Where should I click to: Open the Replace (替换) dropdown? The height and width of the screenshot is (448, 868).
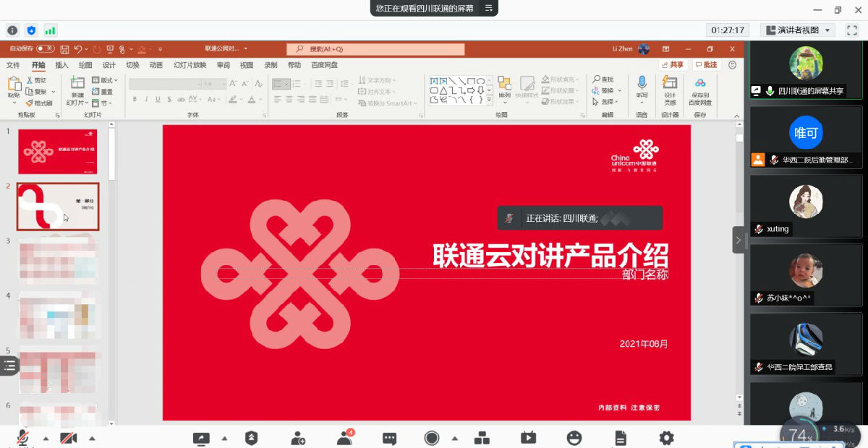[606, 90]
